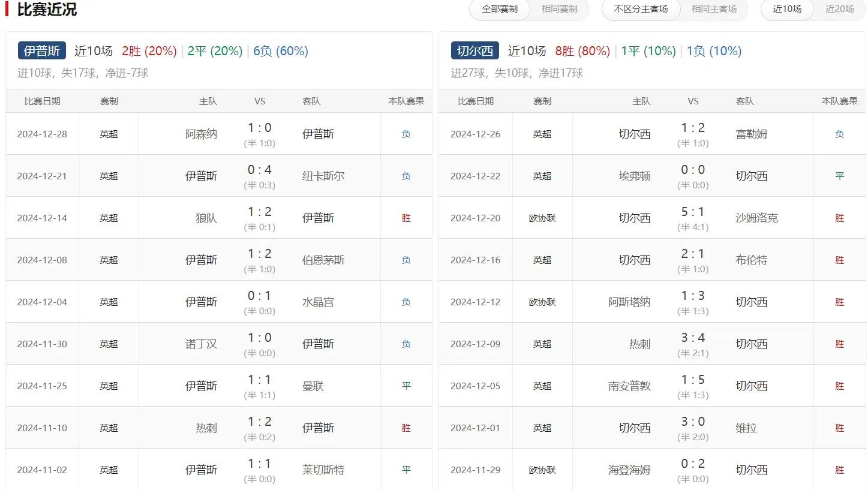Click the 3:0 score versus 维拉
Image resolution: width=868 pixels, height=490 pixels.
click(x=693, y=422)
